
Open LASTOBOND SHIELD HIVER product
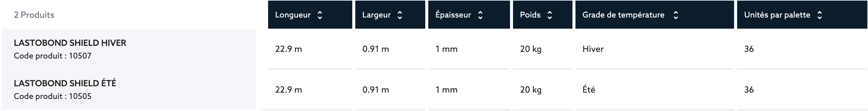click(70, 43)
